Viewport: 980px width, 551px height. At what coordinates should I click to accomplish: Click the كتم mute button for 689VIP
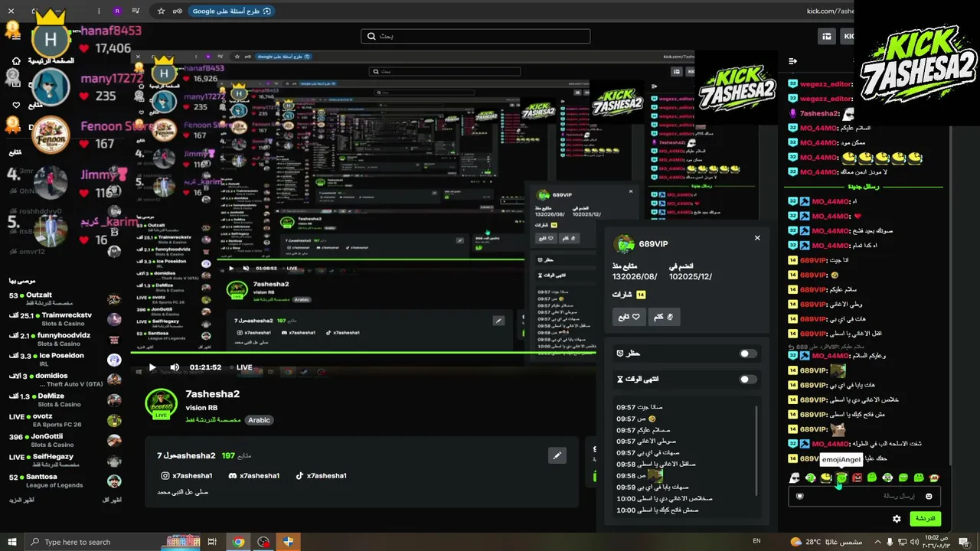665,317
